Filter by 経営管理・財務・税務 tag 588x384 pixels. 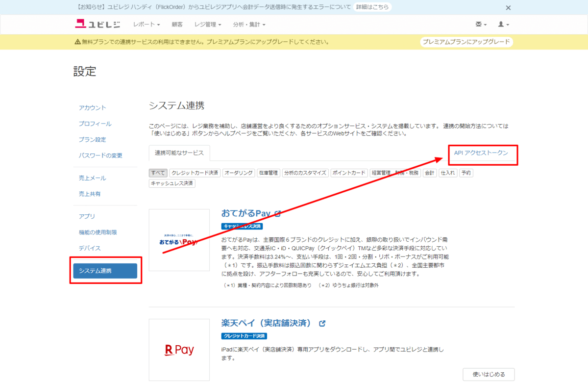[395, 173]
